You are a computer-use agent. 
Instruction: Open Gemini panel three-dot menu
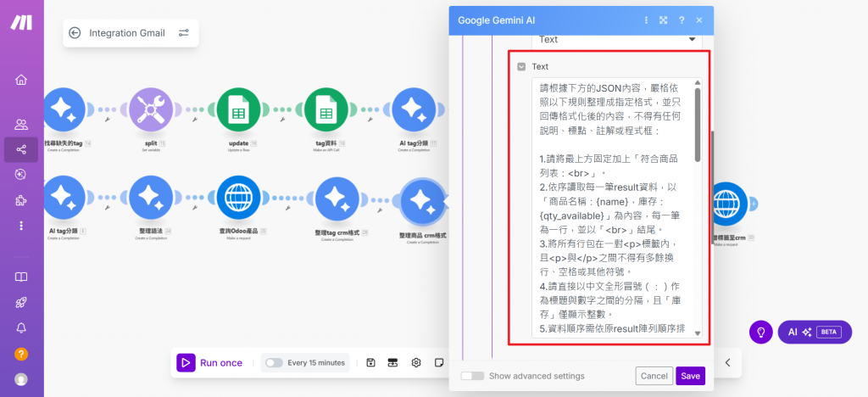646,20
